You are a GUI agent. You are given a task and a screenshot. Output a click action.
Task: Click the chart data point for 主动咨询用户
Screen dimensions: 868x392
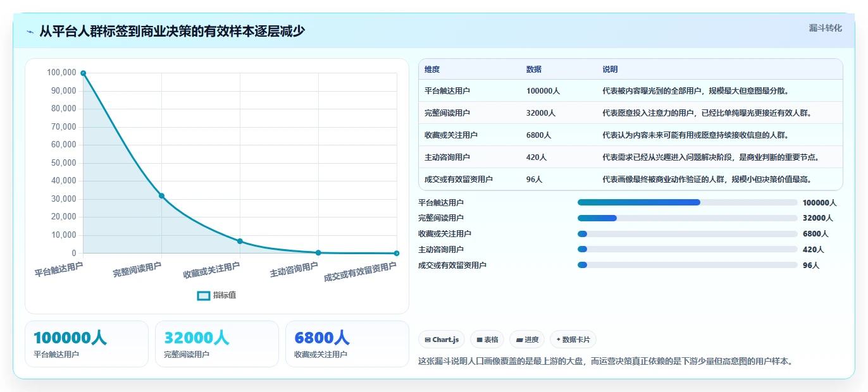point(318,253)
